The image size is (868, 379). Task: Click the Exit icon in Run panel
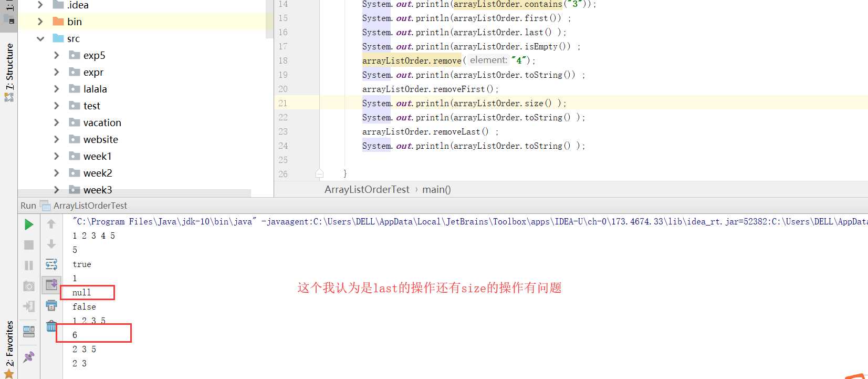(29, 306)
